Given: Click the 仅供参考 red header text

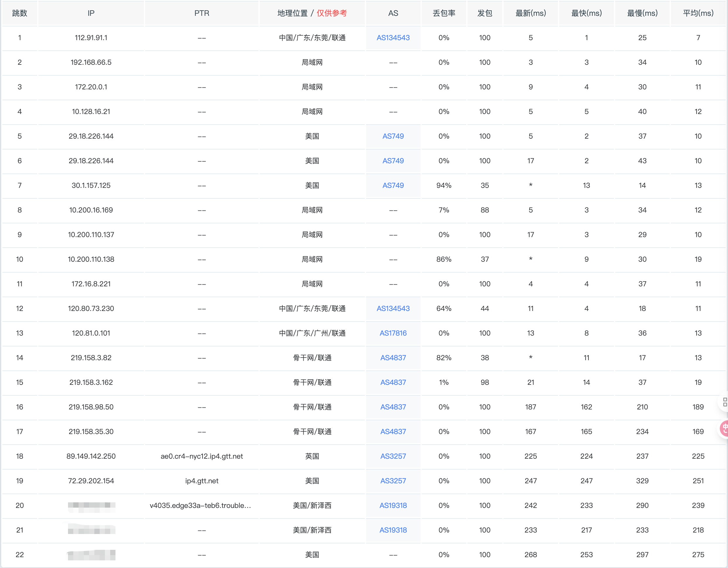Looking at the screenshot, I should click(x=332, y=13).
